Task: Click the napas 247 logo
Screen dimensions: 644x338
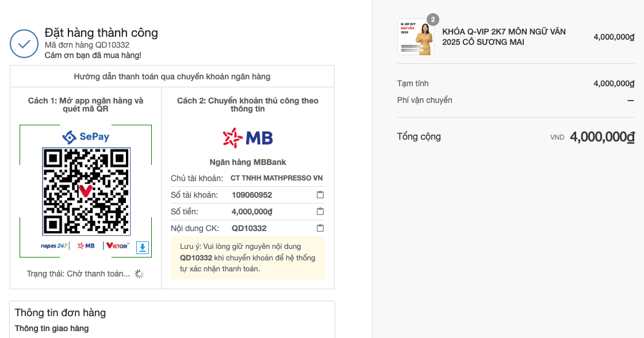Action: pyautogui.click(x=54, y=245)
